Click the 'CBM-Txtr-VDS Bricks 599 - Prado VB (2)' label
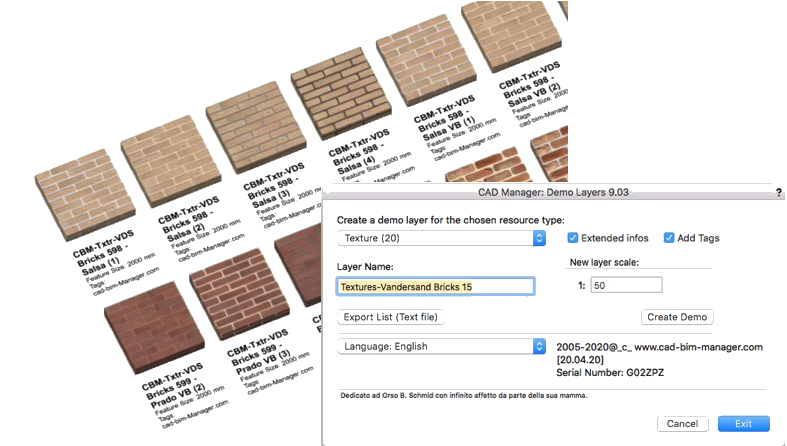 click(172, 386)
